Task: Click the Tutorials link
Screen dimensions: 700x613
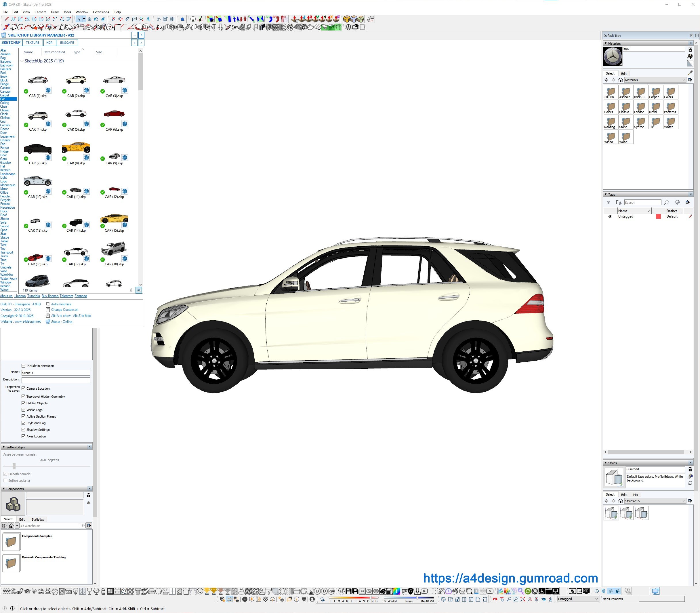Action: (33, 296)
